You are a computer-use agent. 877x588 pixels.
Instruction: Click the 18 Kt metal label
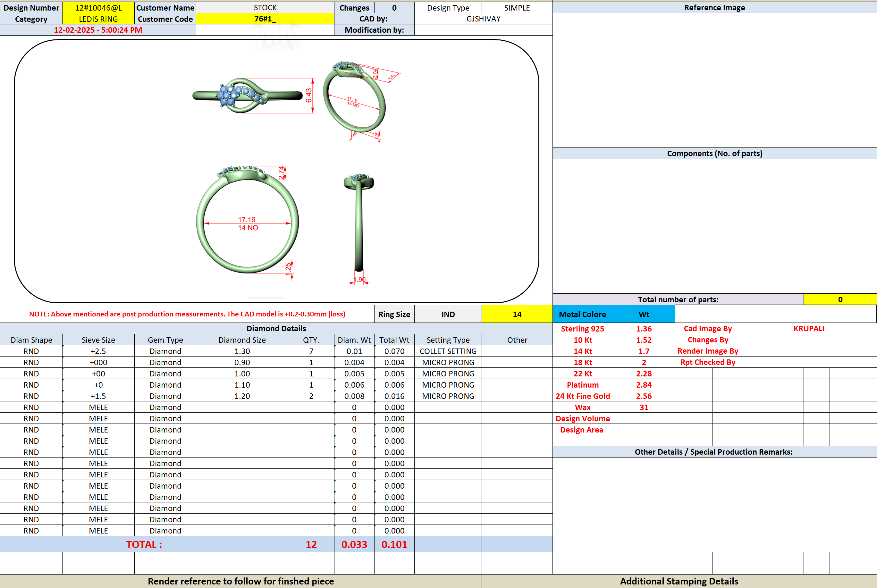[x=583, y=362]
